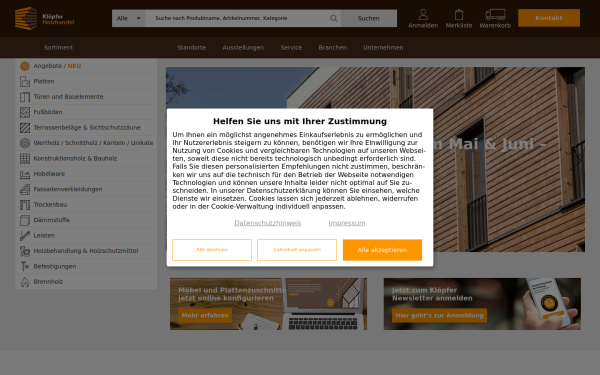
Task: Click the Holzbehandlung category icon
Action: point(25,251)
